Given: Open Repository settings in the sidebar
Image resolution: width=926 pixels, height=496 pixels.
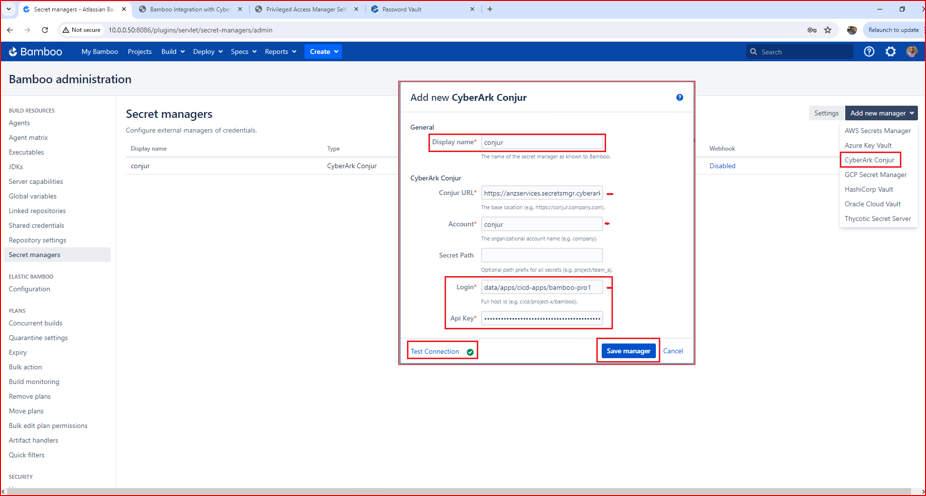Looking at the screenshot, I should coord(38,240).
